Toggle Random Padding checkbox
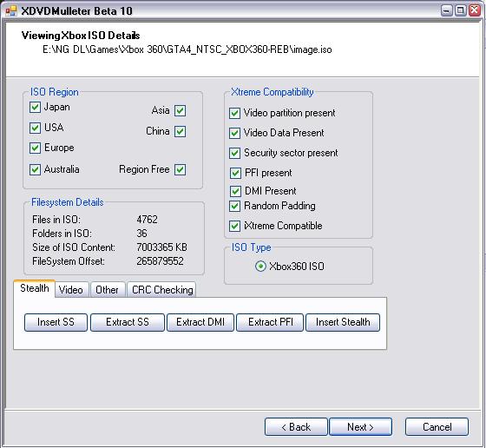This screenshot has height=448, width=486. point(234,206)
